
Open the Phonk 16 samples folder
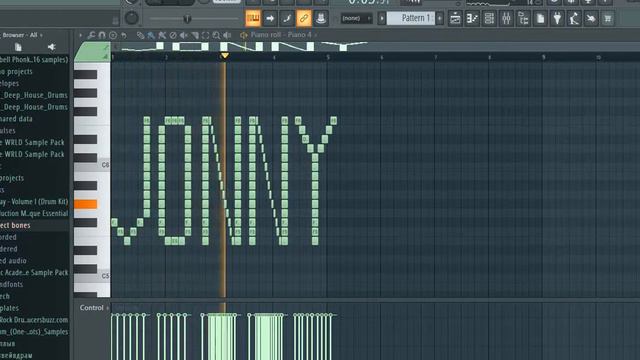coord(34,60)
